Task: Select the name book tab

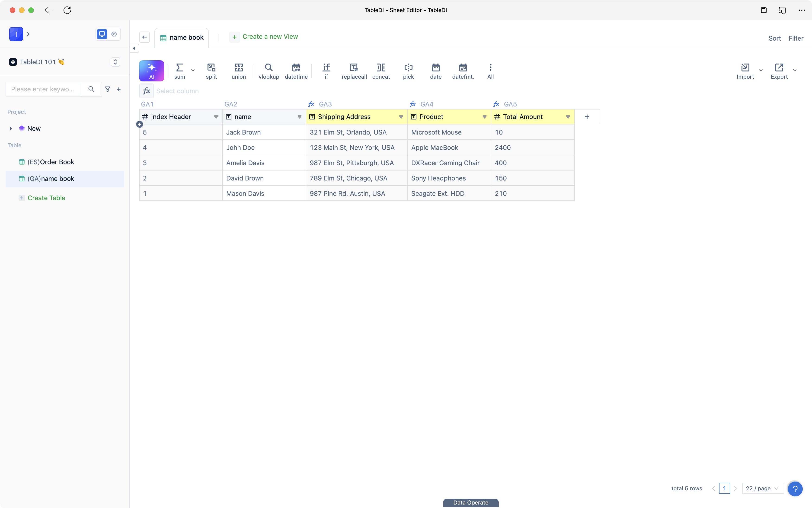Action: click(x=182, y=38)
